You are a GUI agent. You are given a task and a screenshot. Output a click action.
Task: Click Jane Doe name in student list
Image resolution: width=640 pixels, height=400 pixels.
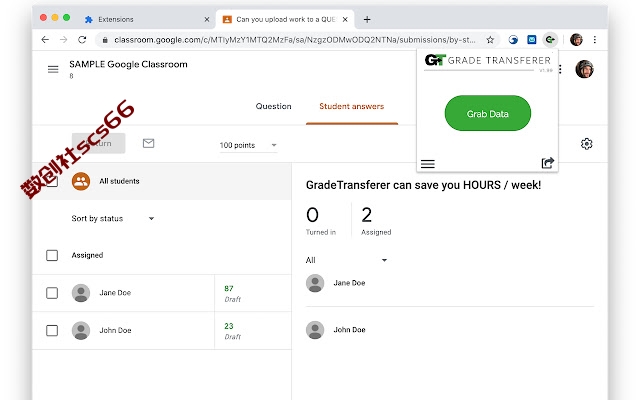tap(115, 293)
